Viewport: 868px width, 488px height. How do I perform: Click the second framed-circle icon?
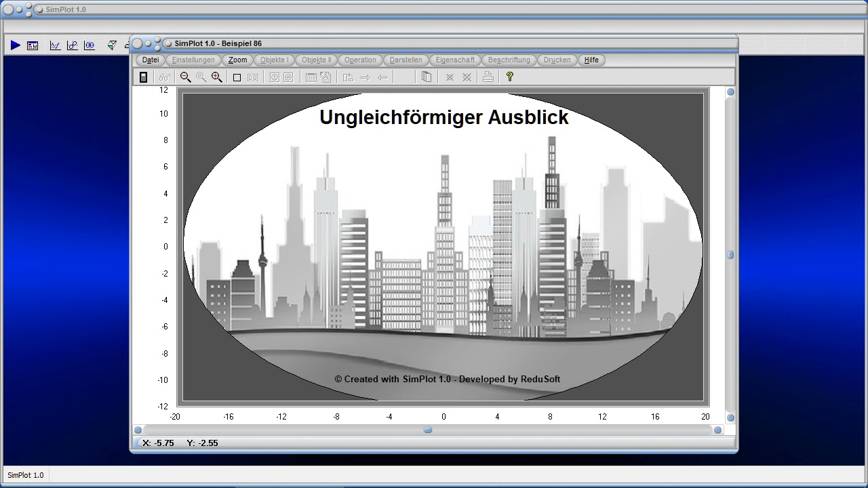tap(288, 77)
